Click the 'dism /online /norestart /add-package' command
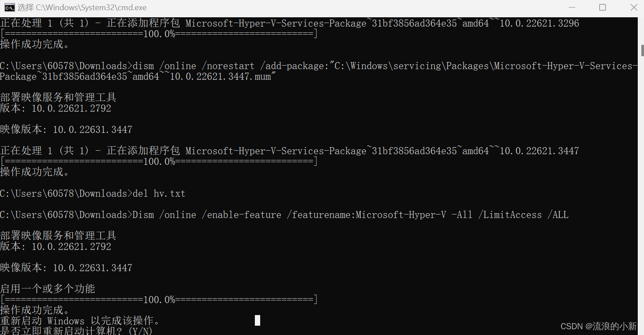 point(228,66)
